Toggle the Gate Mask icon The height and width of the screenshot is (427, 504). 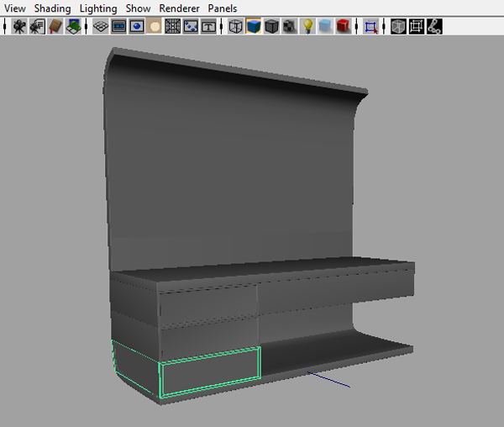(155, 26)
